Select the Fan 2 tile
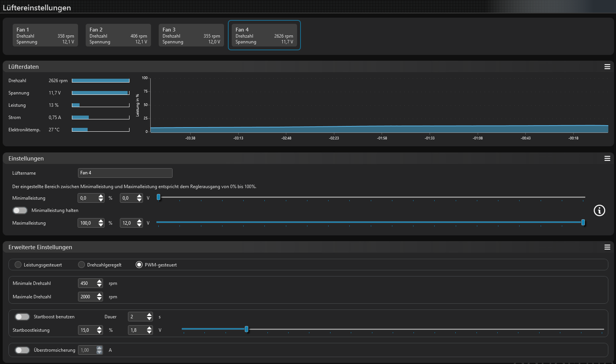The height and width of the screenshot is (364, 616). pos(118,35)
